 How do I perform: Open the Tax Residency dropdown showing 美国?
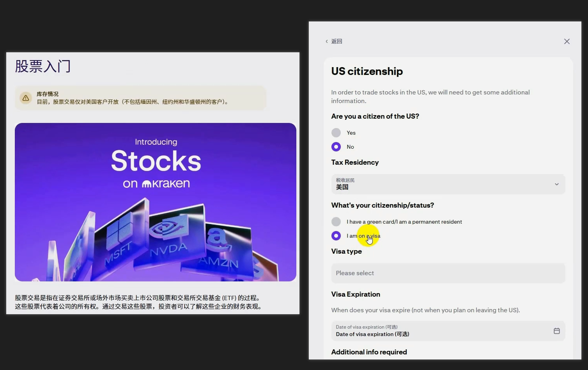[448, 184]
